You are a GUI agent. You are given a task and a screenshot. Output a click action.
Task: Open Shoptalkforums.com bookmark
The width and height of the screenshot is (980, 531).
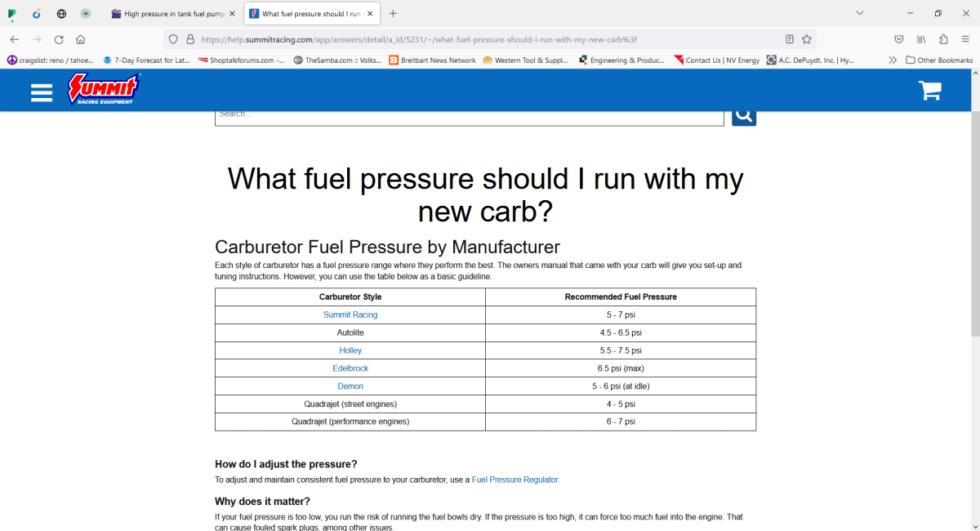click(x=242, y=60)
